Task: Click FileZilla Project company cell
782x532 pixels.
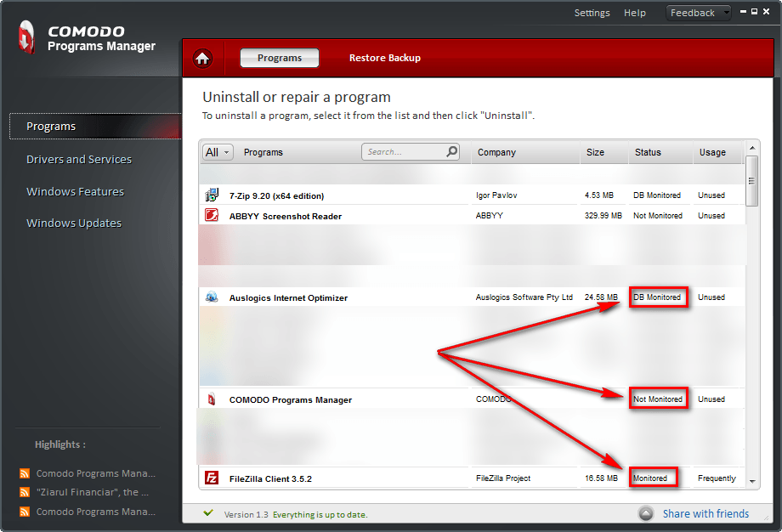Action: pos(502,478)
